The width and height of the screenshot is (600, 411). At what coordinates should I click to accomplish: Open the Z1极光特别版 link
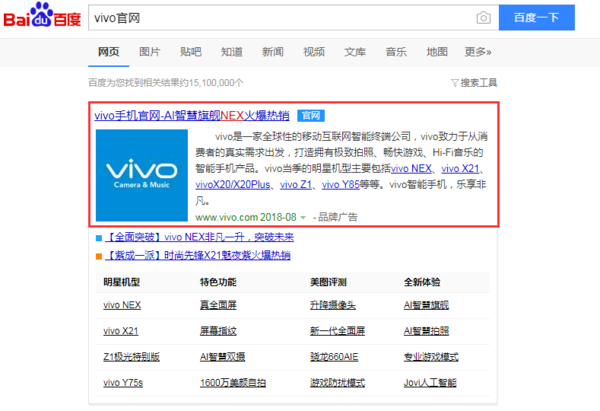131,357
